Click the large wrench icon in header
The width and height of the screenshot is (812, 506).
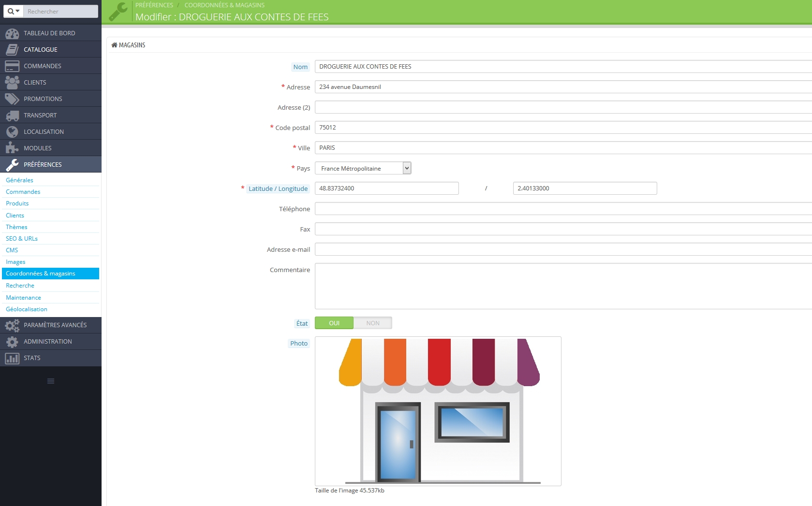(118, 12)
